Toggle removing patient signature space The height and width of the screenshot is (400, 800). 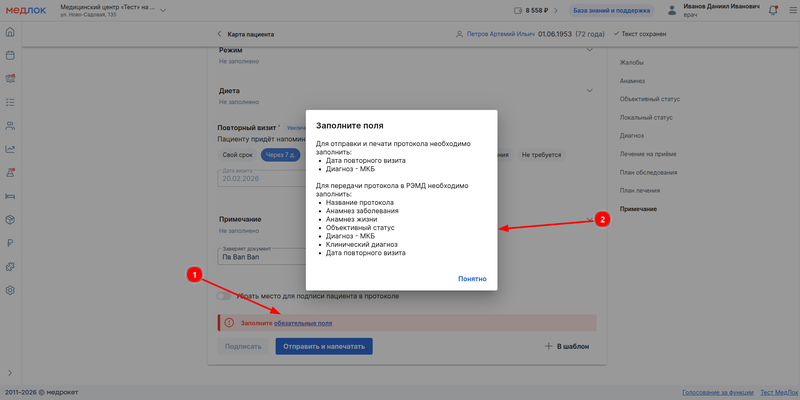tap(225, 296)
